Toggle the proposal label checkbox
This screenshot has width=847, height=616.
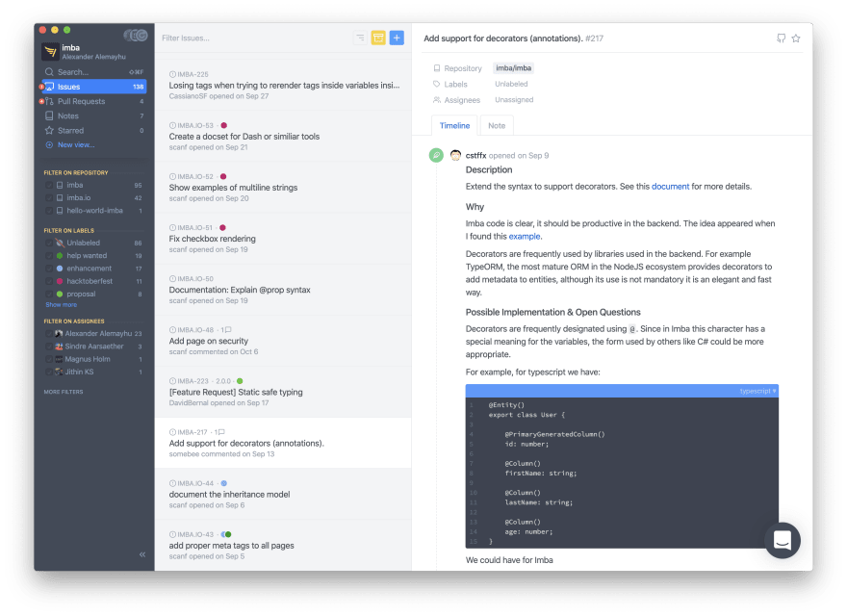pos(49,294)
